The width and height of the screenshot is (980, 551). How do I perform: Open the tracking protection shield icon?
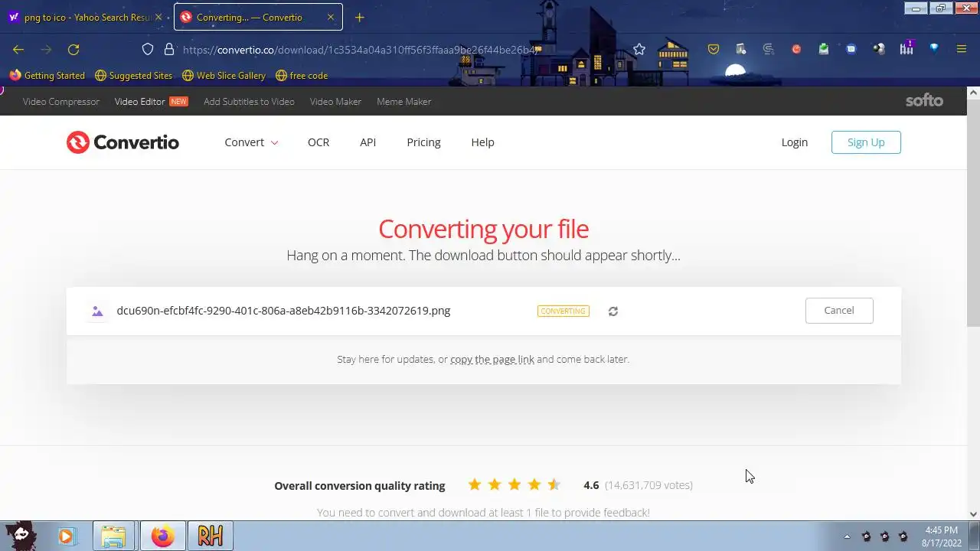click(x=148, y=49)
